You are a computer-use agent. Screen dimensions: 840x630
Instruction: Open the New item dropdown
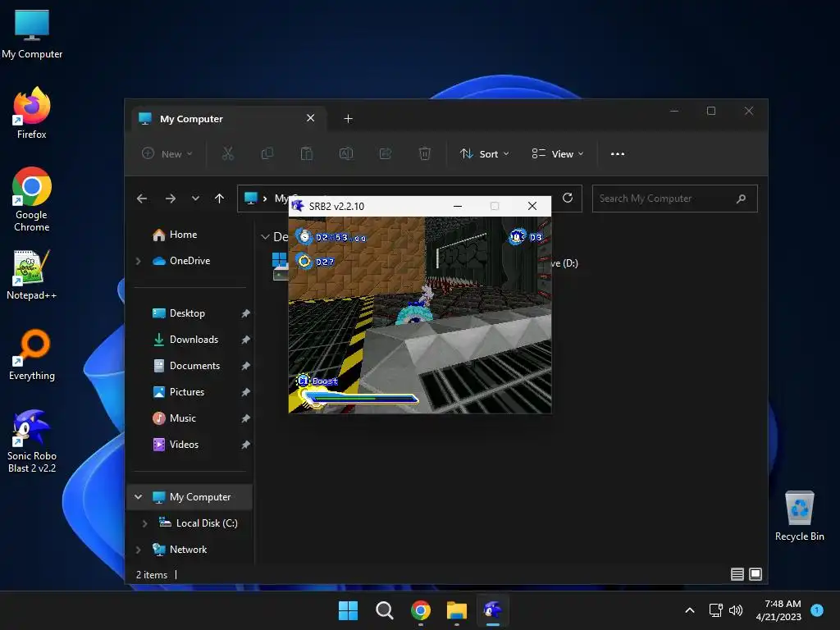tap(167, 153)
